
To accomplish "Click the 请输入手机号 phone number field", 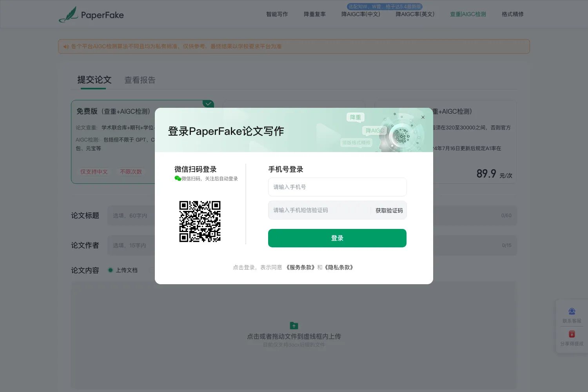I will click(x=337, y=187).
